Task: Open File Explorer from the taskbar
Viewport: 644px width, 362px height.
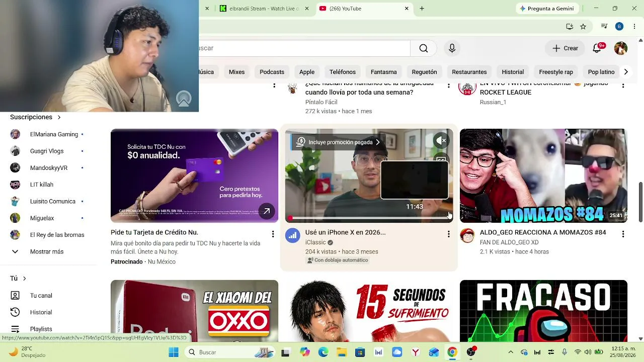Action: pos(342,352)
